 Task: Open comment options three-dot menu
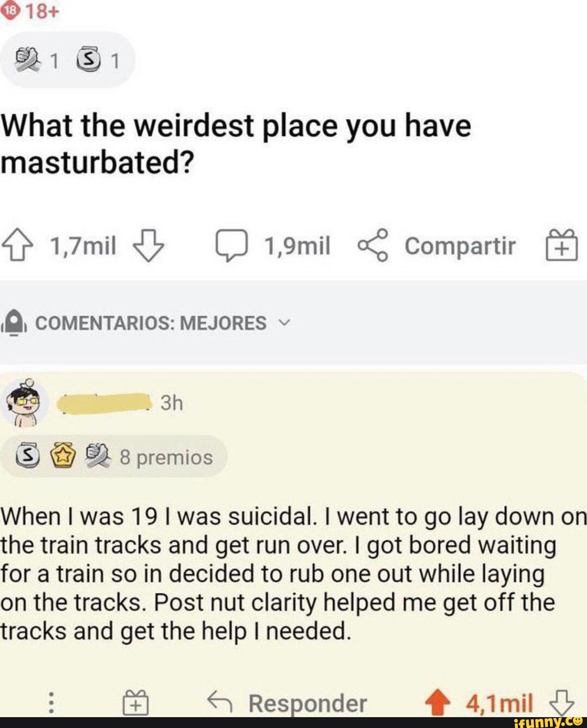coord(51,702)
